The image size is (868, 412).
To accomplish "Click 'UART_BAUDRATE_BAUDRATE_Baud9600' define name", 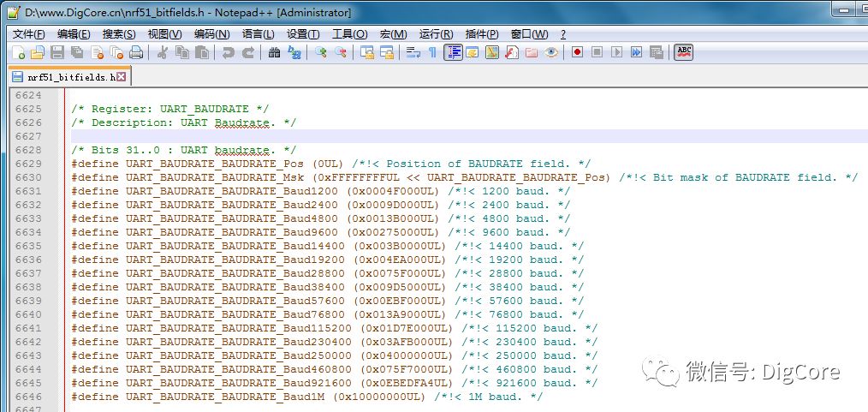I will coord(233,233).
